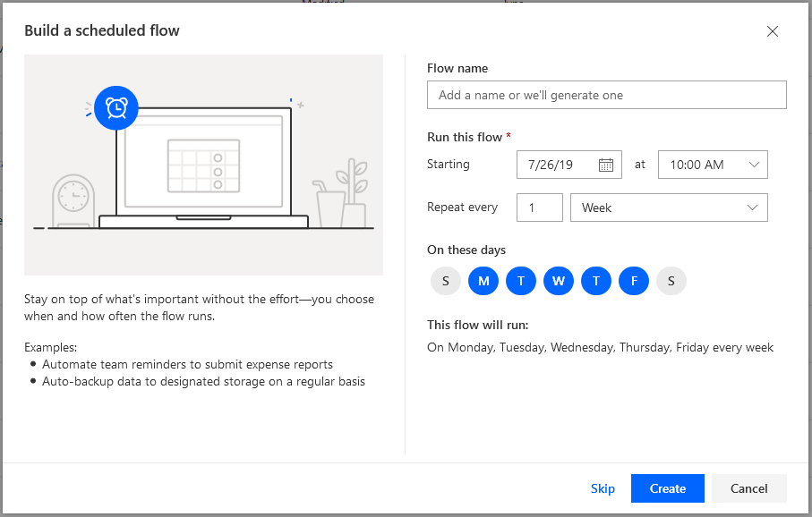
Task: Click the Cancel button
Action: (748, 488)
